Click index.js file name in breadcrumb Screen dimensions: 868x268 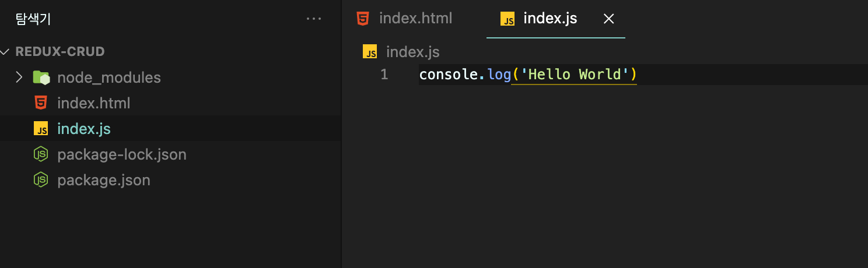click(x=413, y=52)
